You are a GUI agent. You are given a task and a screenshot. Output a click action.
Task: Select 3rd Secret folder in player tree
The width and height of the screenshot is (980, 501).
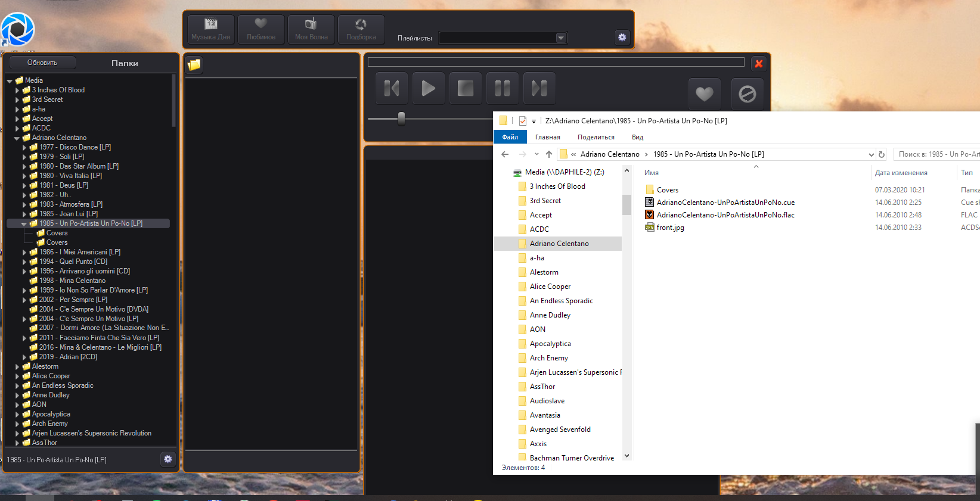coord(47,99)
